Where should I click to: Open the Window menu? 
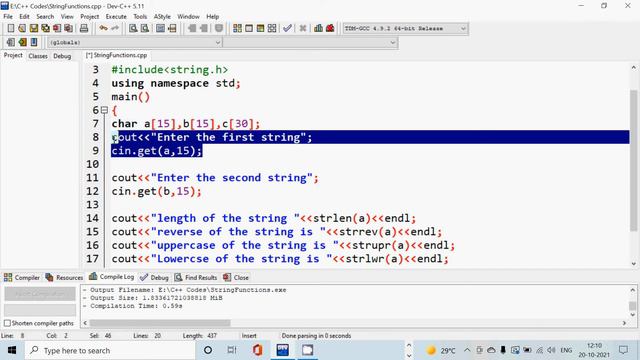point(188,17)
